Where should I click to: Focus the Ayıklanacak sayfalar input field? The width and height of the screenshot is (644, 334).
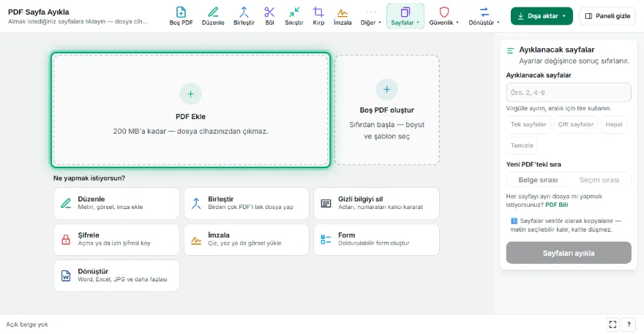569,93
